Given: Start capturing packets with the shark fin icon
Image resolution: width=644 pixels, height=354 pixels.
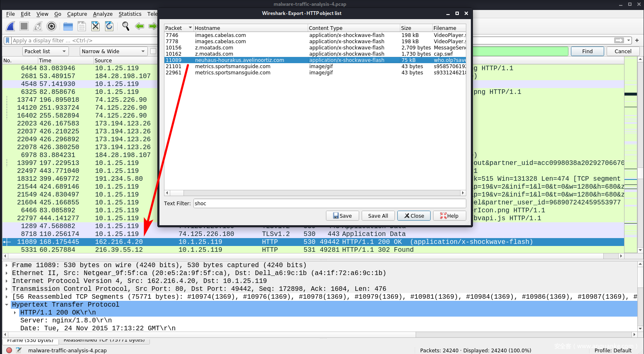Looking at the screenshot, I should 11,26.
